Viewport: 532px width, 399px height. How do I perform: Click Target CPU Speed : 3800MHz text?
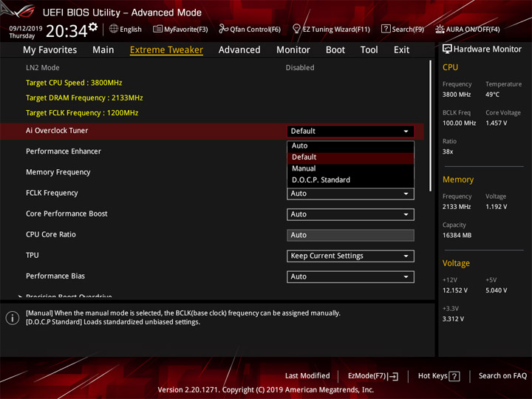74,83
